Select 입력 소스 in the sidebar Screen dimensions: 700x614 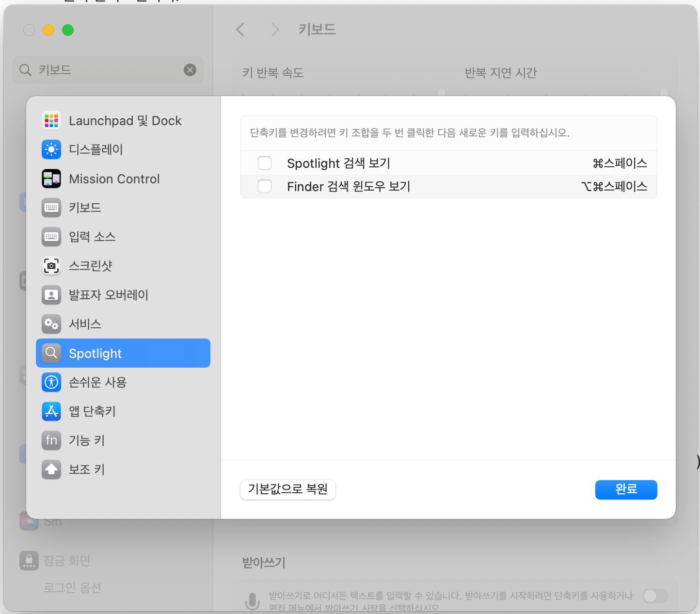[92, 237]
